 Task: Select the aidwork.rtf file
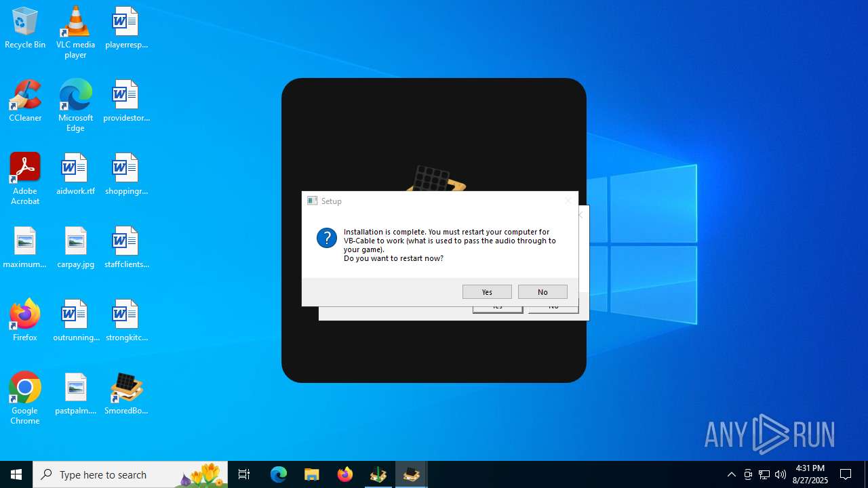(x=75, y=174)
